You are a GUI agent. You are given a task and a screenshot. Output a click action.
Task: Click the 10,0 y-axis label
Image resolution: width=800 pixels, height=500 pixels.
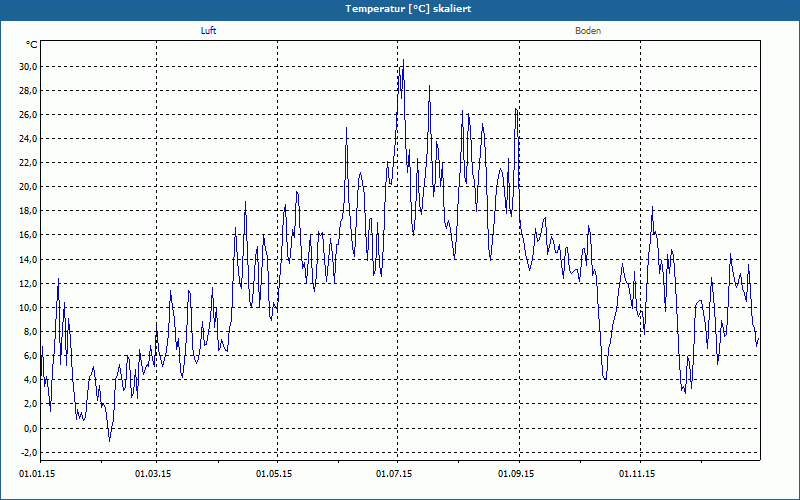coord(28,307)
